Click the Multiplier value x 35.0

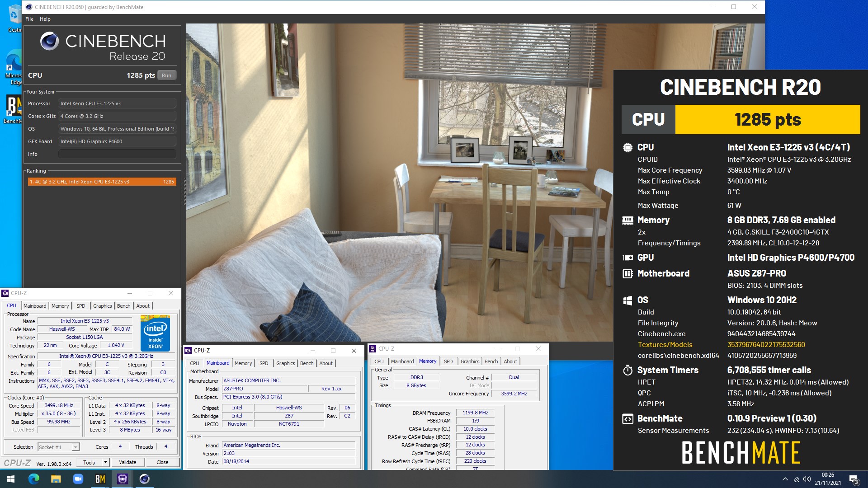(59, 413)
